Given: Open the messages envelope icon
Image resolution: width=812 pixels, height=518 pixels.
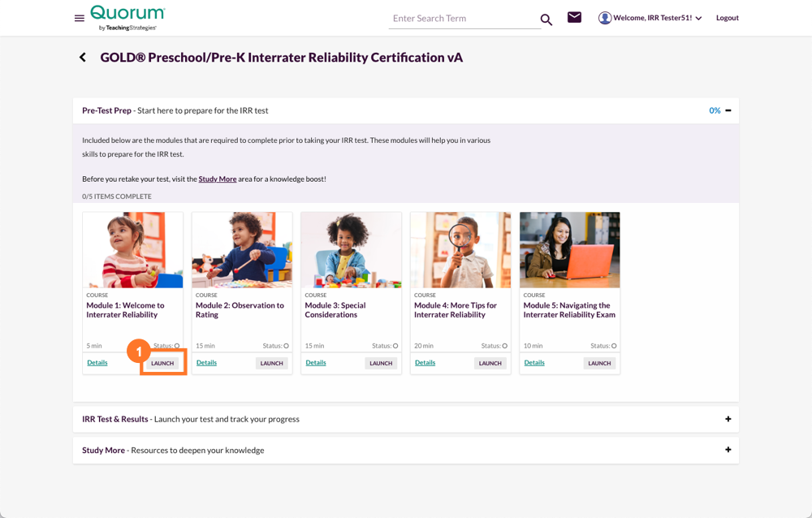Looking at the screenshot, I should point(574,16).
